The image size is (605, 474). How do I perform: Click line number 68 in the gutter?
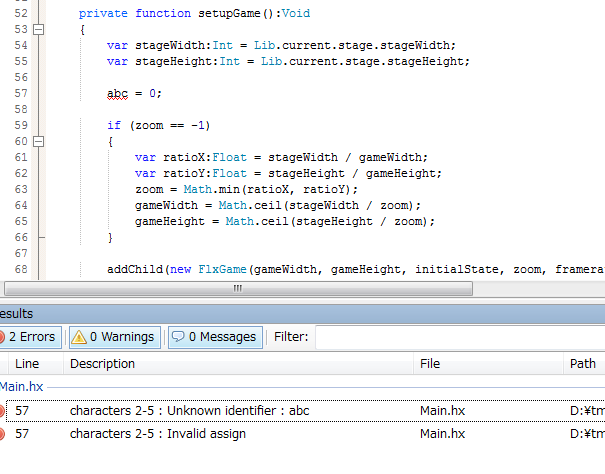(21, 269)
